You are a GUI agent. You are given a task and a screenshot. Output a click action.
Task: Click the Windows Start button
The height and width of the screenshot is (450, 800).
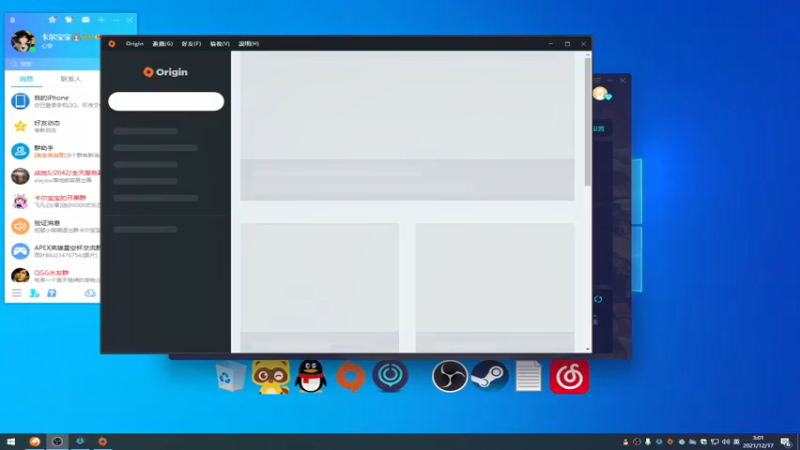[x=11, y=442]
